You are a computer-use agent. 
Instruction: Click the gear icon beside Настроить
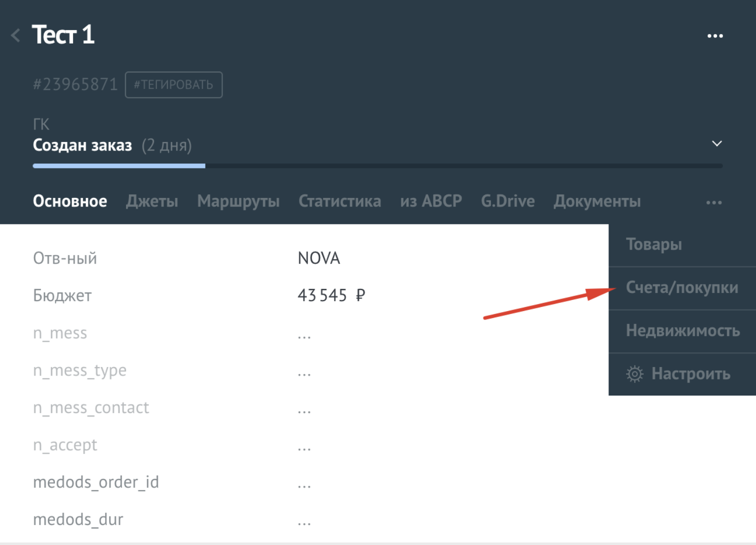pos(634,374)
